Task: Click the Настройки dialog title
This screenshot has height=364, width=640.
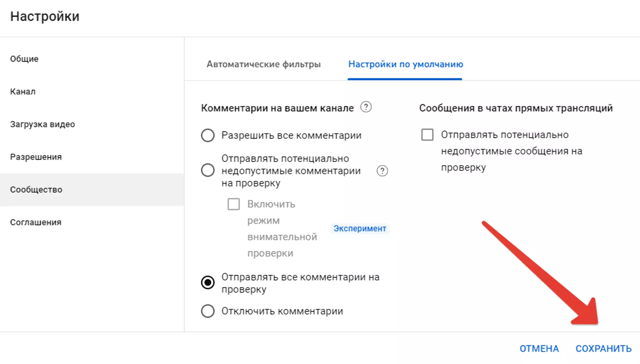Action: (x=45, y=16)
